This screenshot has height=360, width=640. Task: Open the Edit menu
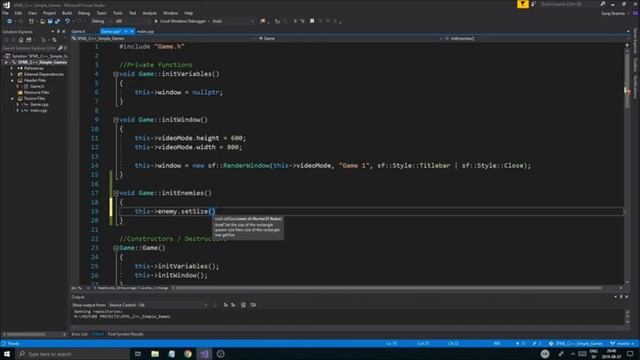point(18,13)
